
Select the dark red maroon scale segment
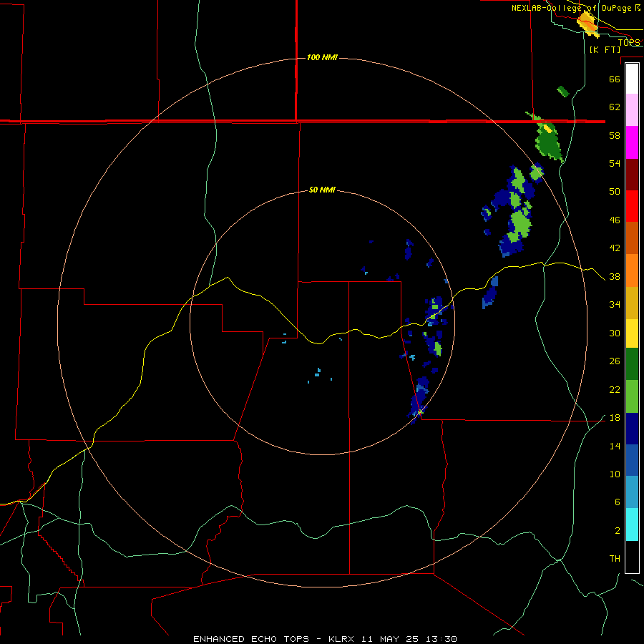(x=632, y=174)
